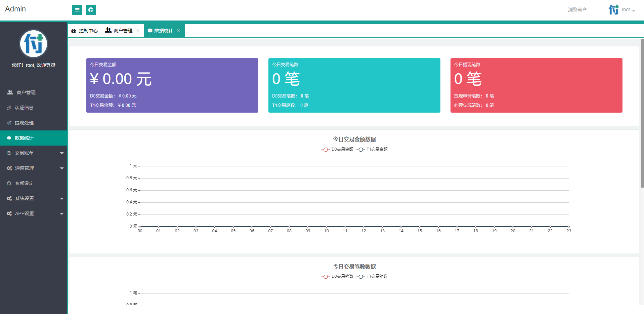Toggle T1交易金额 series in amount chart legend
644x314 pixels.
pos(372,149)
